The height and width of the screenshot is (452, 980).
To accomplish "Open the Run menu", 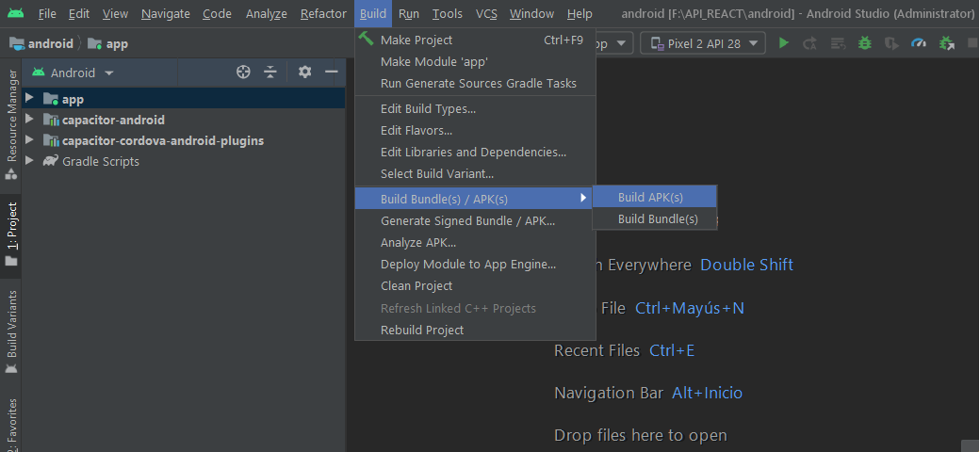I will pyautogui.click(x=409, y=13).
